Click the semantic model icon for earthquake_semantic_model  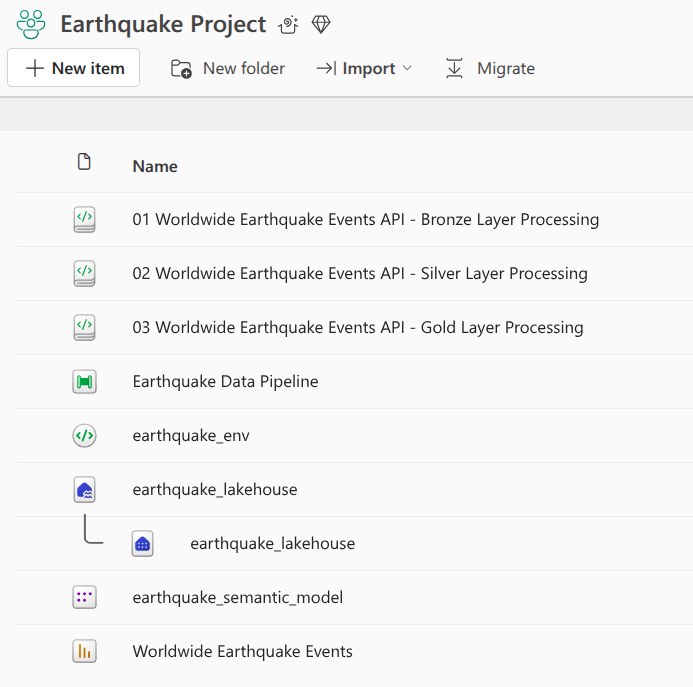pos(85,598)
